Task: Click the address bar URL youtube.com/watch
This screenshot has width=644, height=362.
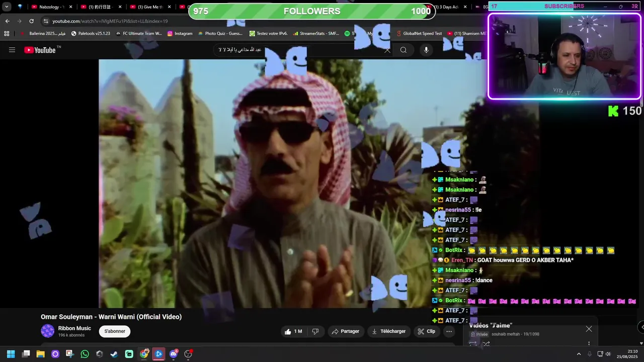Action: (110, 21)
